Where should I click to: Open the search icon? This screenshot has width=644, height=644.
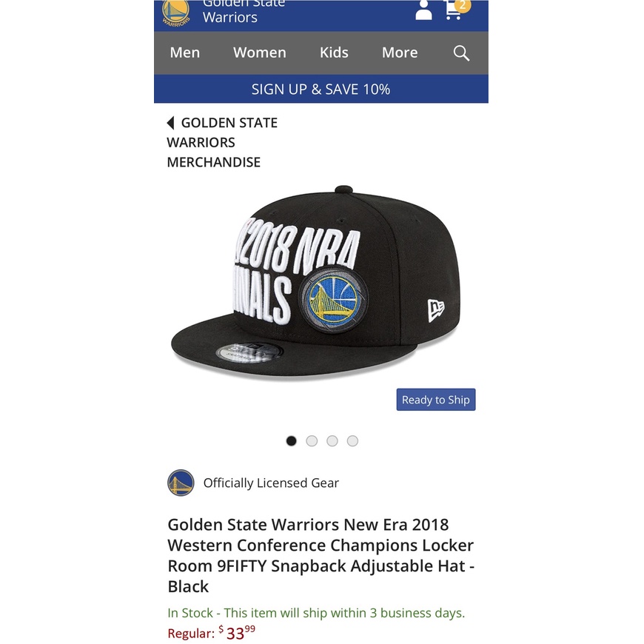(x=460, y=53)
